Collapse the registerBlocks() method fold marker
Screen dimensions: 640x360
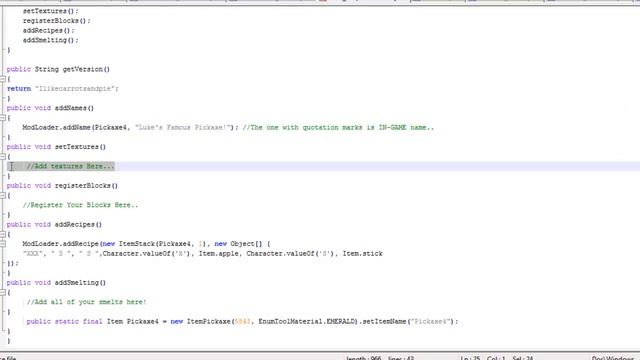pyautogui.click(x=2, y=196)
